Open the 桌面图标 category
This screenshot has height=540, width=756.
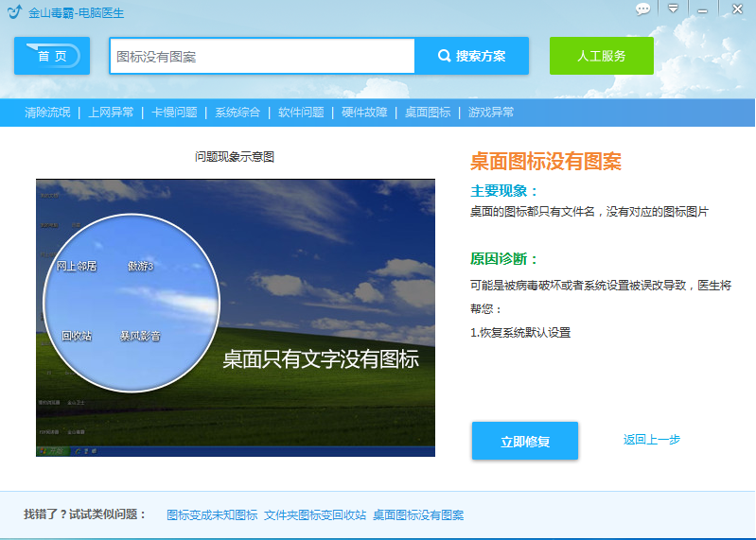click(428, 113)
